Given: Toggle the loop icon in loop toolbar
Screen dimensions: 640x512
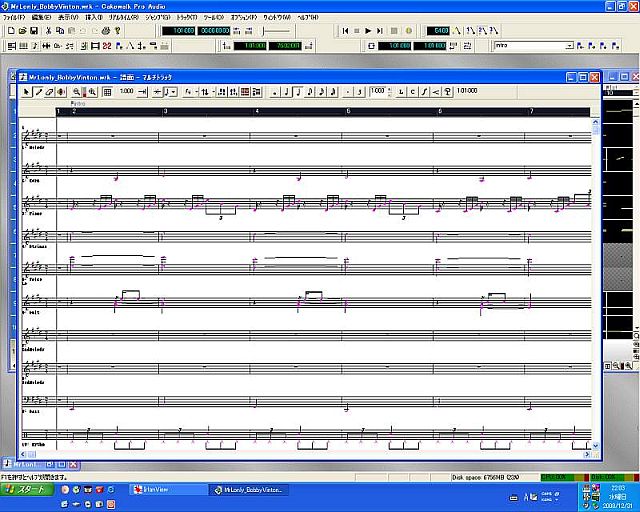Looking at the screenshot, I should [x=371, y=46].
